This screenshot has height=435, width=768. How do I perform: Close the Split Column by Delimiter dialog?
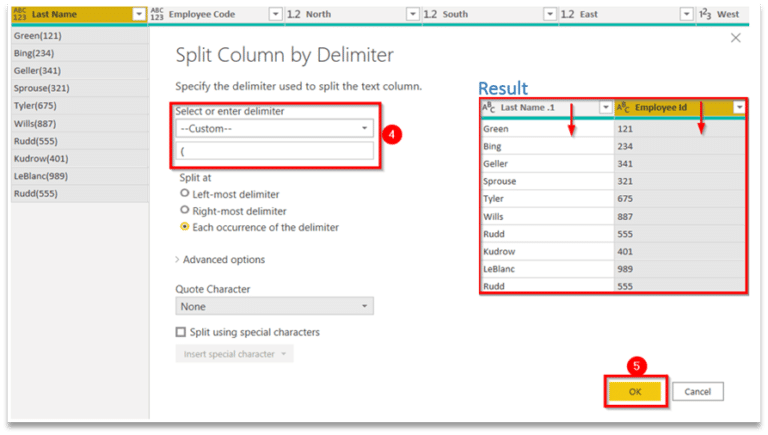coord(736,38)
